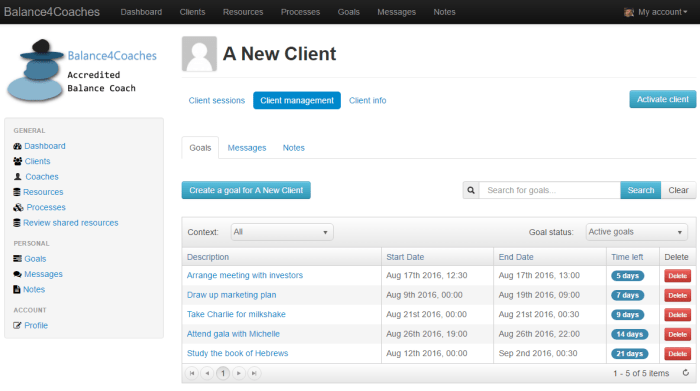Click the Dashboard gauge icon in sidebar

click(x=17, y=146)
